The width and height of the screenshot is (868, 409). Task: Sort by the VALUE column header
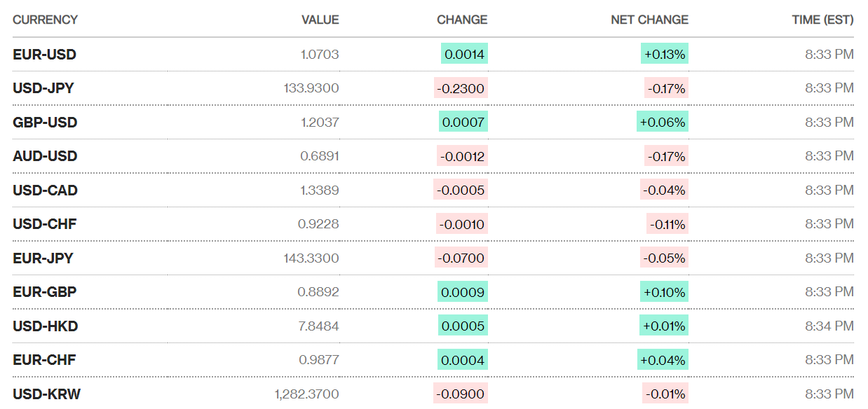pyautogui.click(x=320, y=20)
